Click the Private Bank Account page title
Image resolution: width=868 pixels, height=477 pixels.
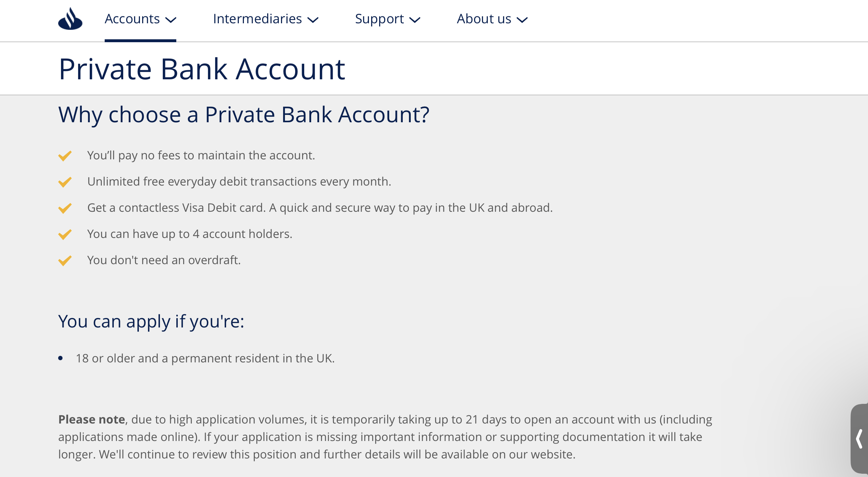click(202, 69)
